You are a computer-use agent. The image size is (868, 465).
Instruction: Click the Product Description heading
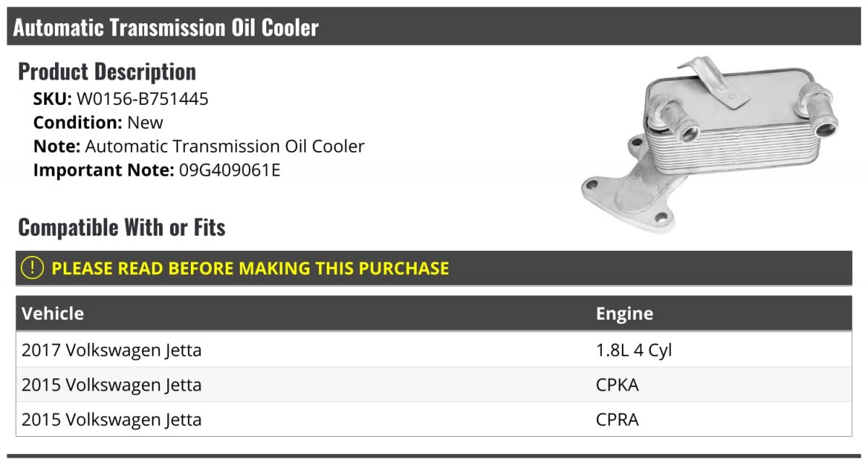coord(107,72)
